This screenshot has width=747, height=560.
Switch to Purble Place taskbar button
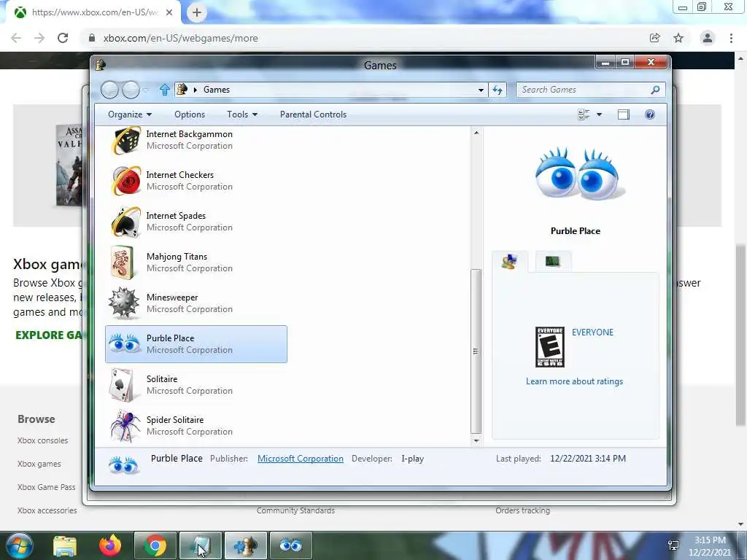290,545
